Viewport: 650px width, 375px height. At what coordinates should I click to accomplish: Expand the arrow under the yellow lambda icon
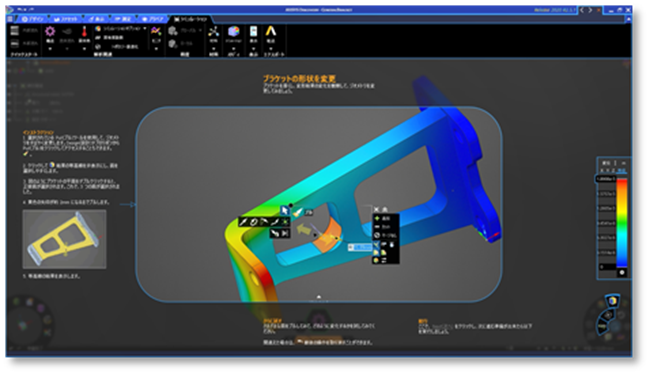(271, 48)
